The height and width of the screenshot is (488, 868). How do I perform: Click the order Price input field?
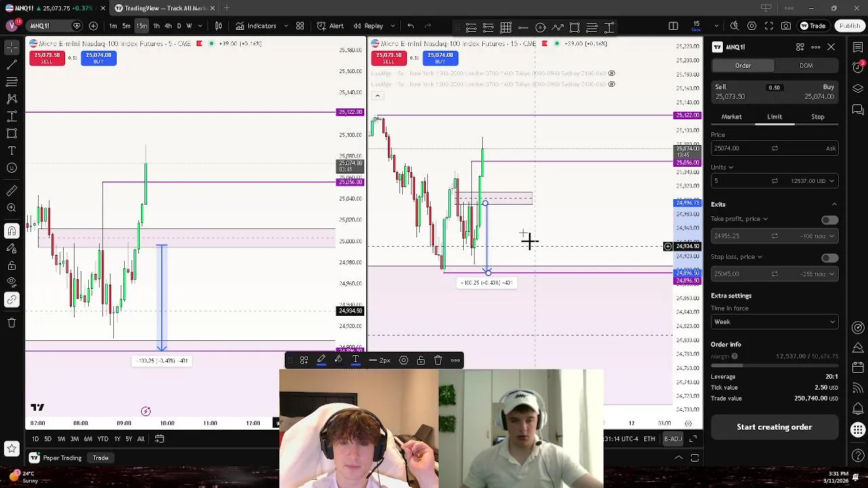coord(774,148)
